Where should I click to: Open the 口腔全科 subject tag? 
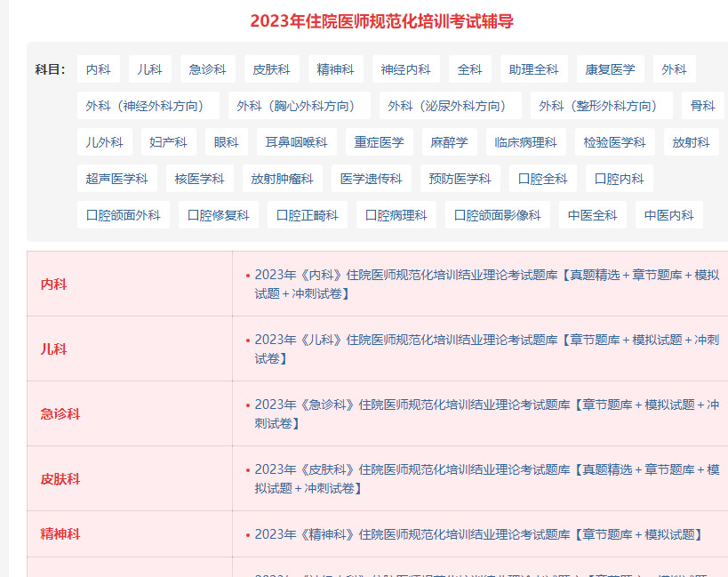pyautogui.click(x=543, y=179)
